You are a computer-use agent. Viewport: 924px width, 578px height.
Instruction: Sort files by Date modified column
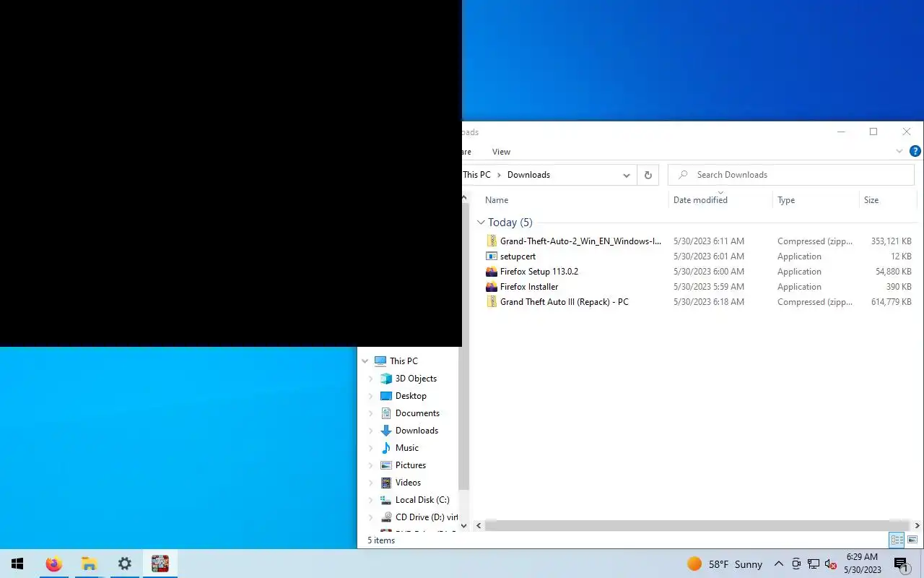(x=700, y=200)
